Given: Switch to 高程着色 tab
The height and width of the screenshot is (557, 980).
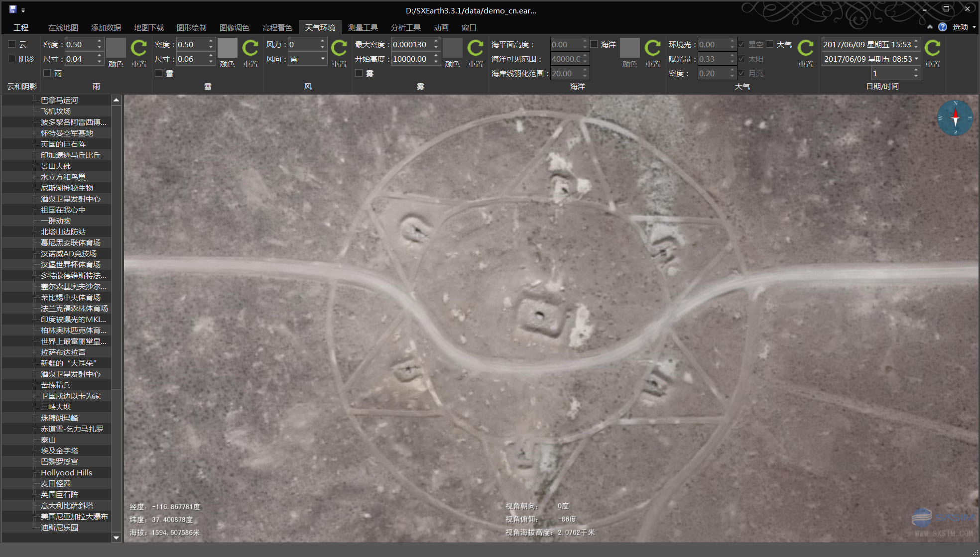Looking at the screenshot, I should point(277,27).
